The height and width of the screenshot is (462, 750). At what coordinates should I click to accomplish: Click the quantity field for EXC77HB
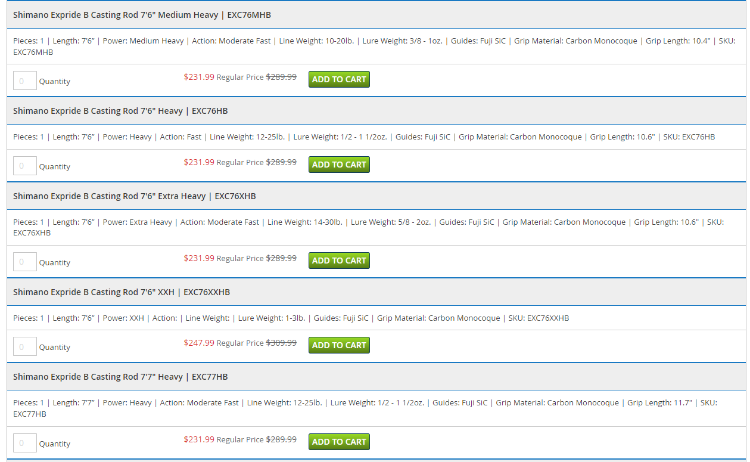pos(25,443)
